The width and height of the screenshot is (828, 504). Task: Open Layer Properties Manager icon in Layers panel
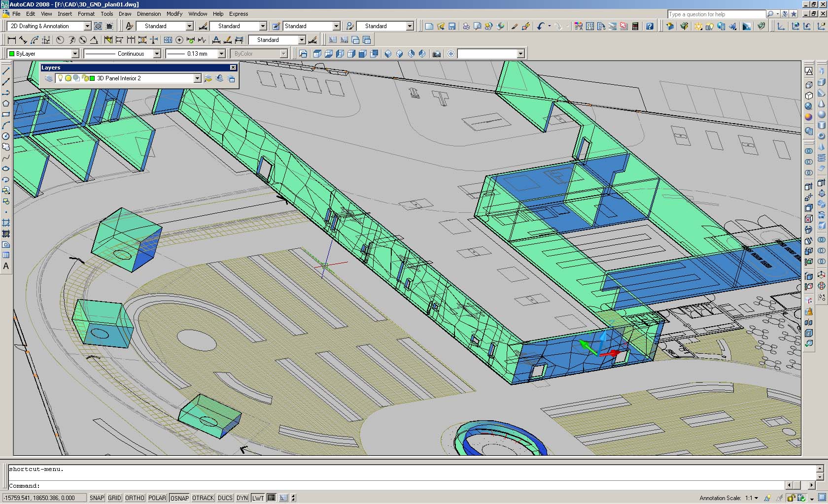[48, 78]
